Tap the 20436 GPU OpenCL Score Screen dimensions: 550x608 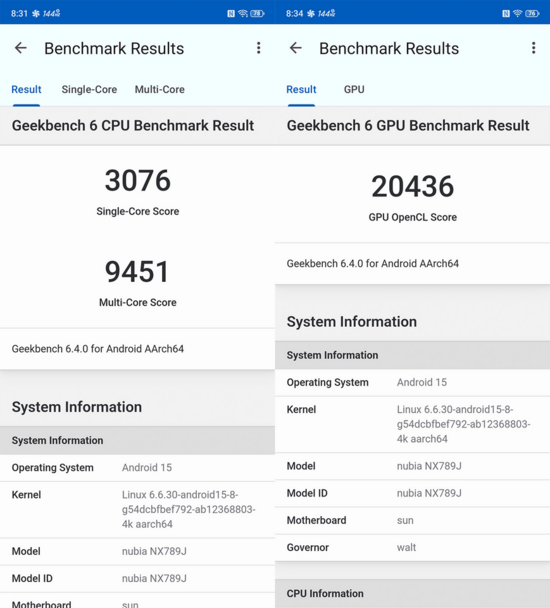click(x=413, y=187)
